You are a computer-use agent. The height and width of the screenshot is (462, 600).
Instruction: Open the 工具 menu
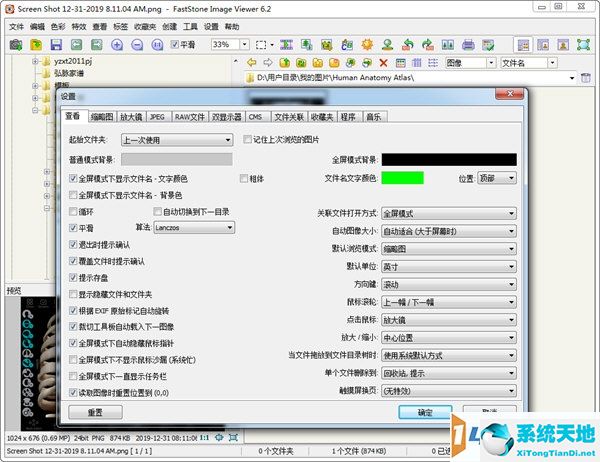(190, 26)
